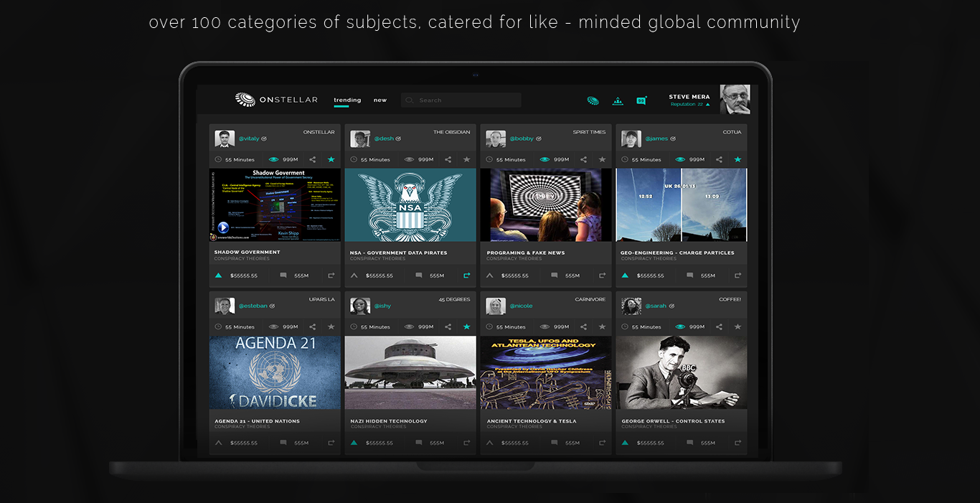This screenshot has width=980, height=503.
Task: Open comments on George Orwell post
Action: 689,443
